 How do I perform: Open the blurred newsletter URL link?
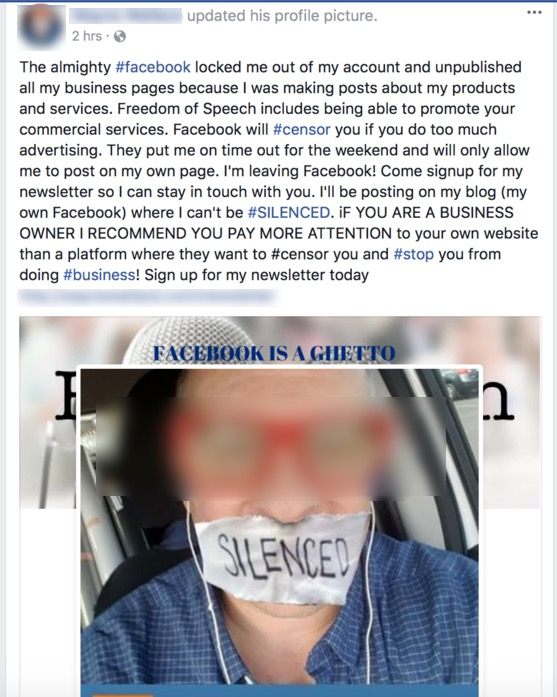coord(147,297)
